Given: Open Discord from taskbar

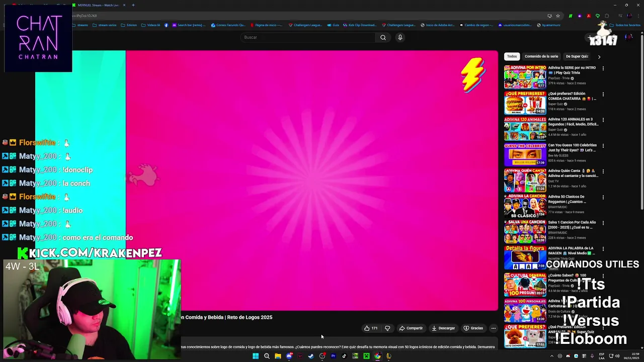Looking at the screenshot, I should pyautogui.click(x=289, y=356).
